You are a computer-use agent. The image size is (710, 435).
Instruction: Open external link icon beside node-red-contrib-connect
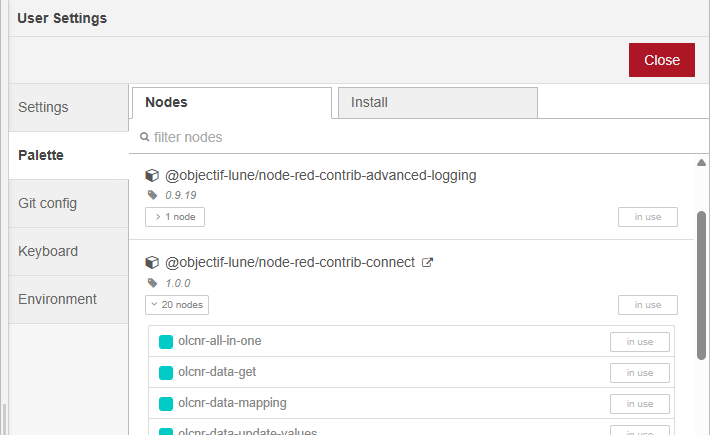[428, 263]
